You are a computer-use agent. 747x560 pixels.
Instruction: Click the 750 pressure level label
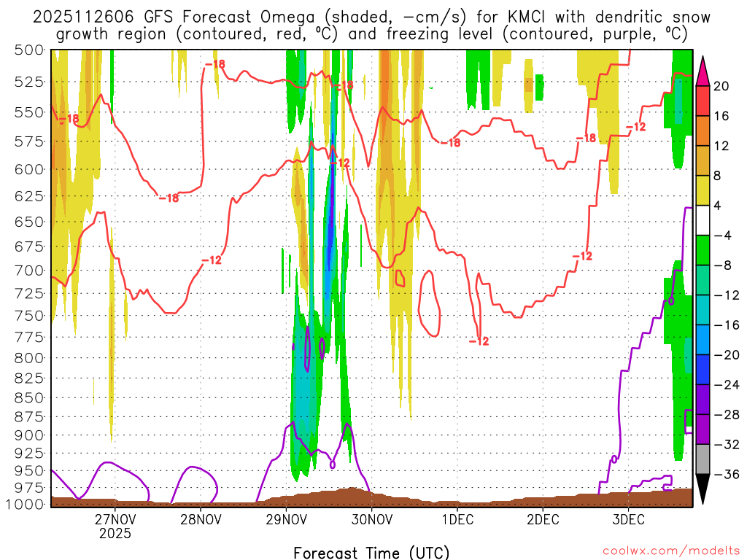pos(29,315)
